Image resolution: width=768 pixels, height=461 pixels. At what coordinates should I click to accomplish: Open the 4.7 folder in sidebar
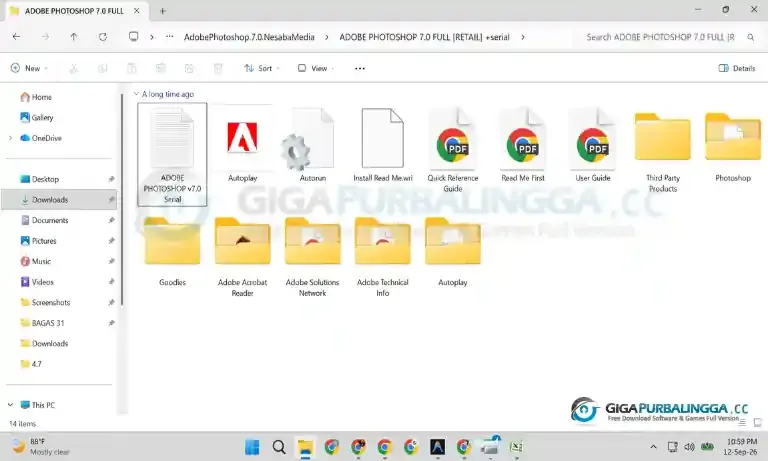31,364
